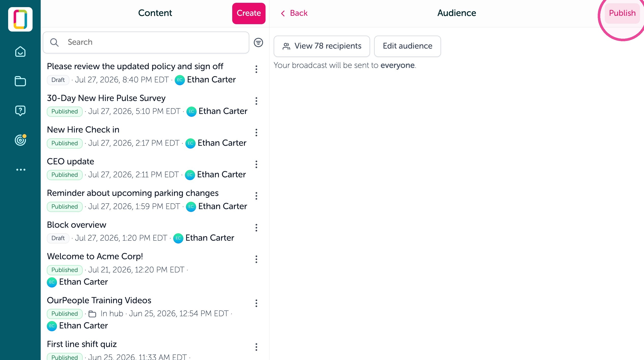Image resolution: width=644 pixels, height=360 pixels.
Task: Click the Create button
Action: click(x=248, y=13)
